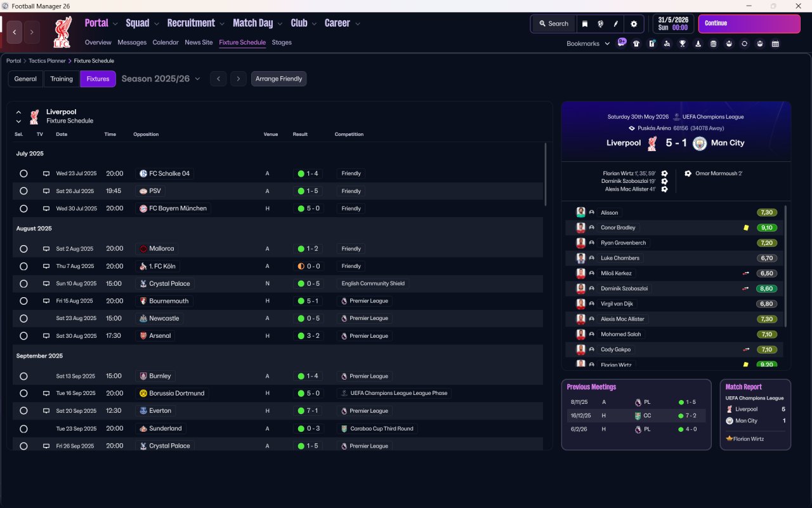The image size is (812, 508).
Task: Open the settings gear icon
Action: [x=634, y=23]
